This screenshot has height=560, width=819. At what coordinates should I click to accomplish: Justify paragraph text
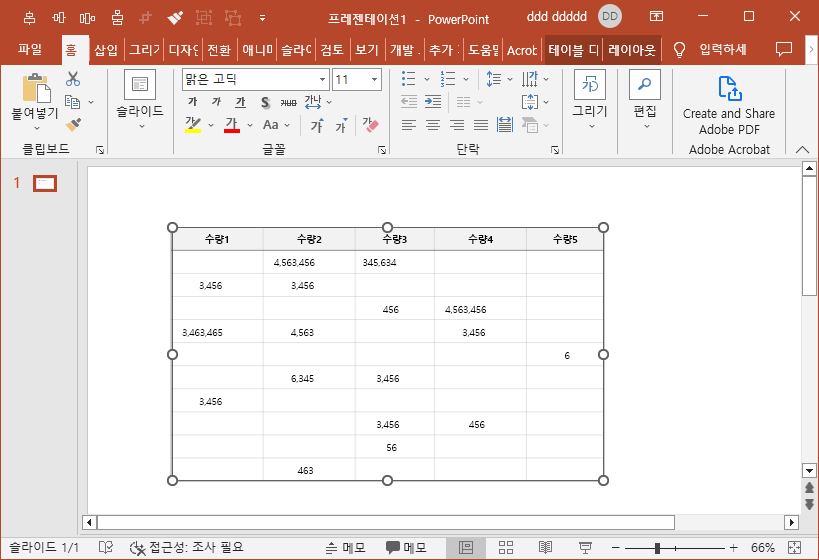point(481,125)
